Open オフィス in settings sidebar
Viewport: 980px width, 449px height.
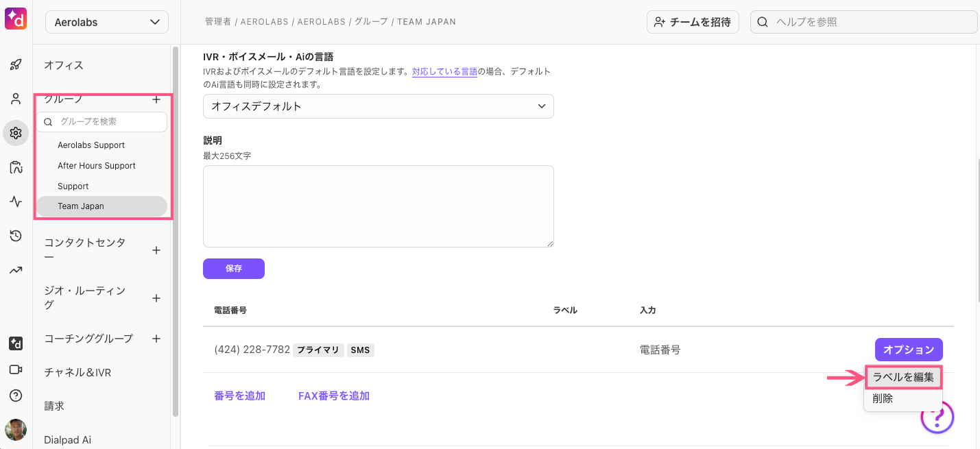[64, 65]
